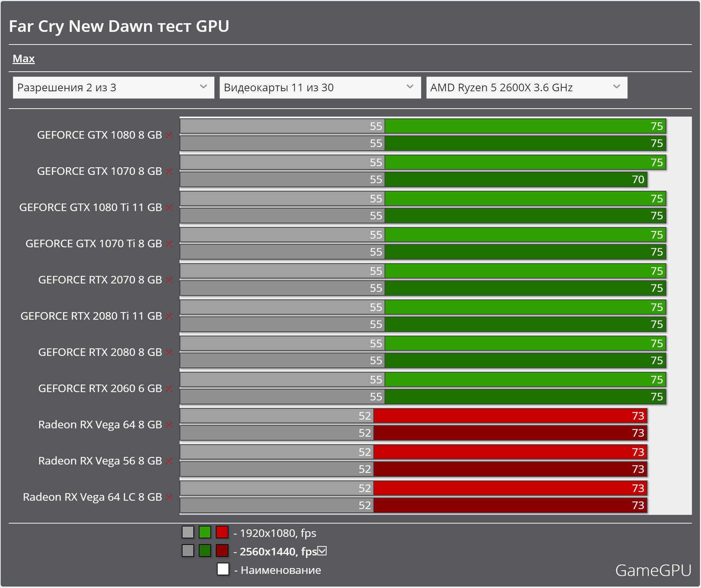
Task: Select the Max settings tab
Action: (x=24, y=59)
